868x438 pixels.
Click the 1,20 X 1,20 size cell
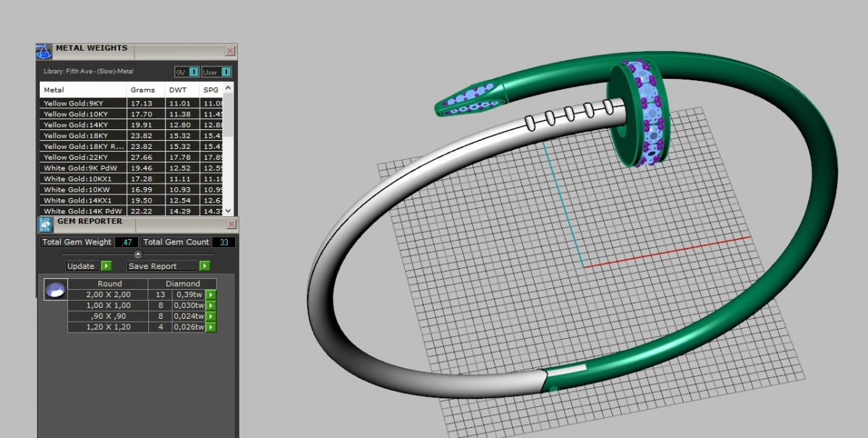point(108,327)
